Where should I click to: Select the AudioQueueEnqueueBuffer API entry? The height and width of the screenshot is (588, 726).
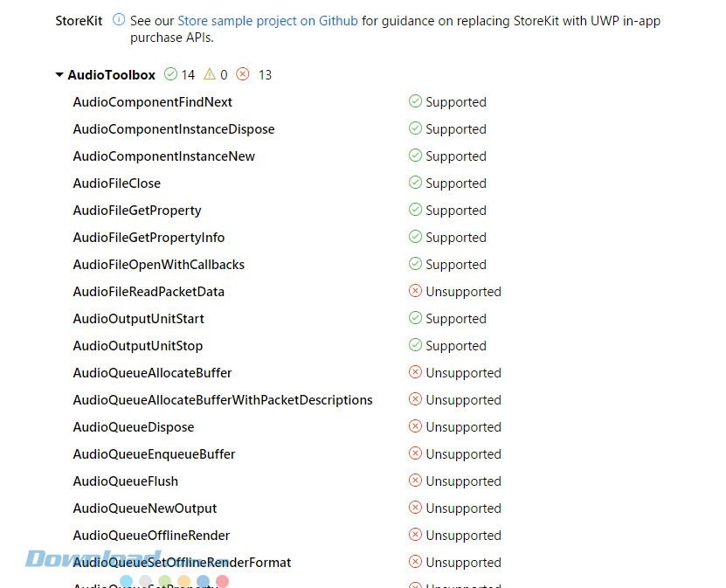[154, 454]
